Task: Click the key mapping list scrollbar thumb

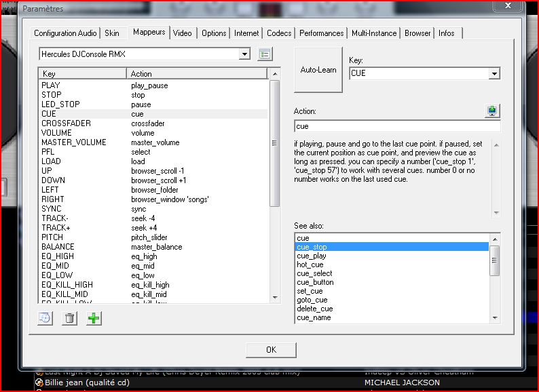Action: (x=274, y=144)
